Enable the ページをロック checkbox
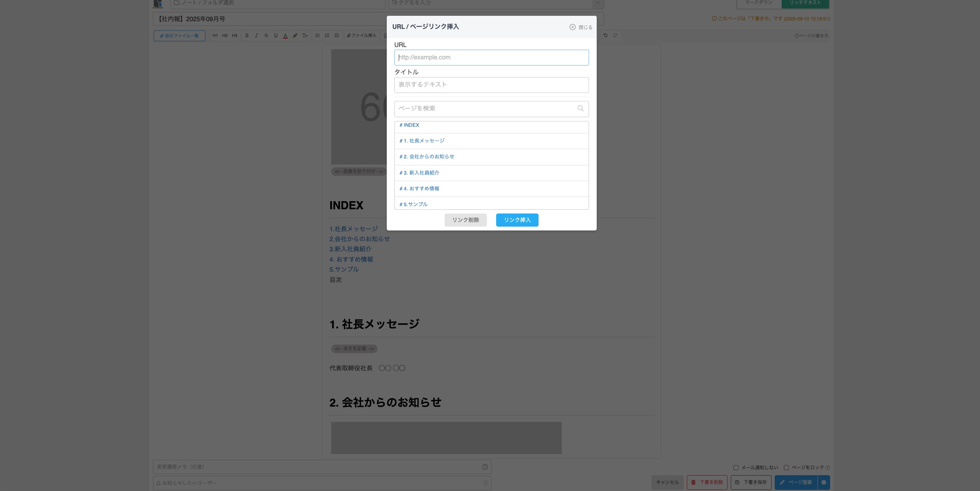 tap(786, 467)
